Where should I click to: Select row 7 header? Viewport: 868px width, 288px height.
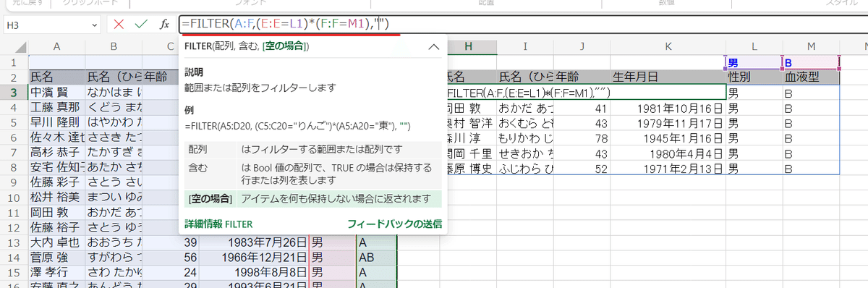14,153
